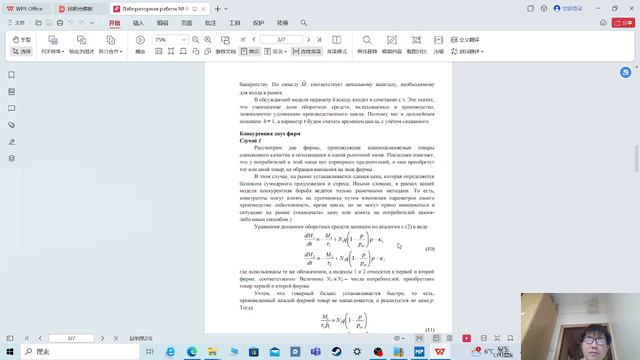
Task: Activate the Select (选择) tool
Action: coord(21,51)
